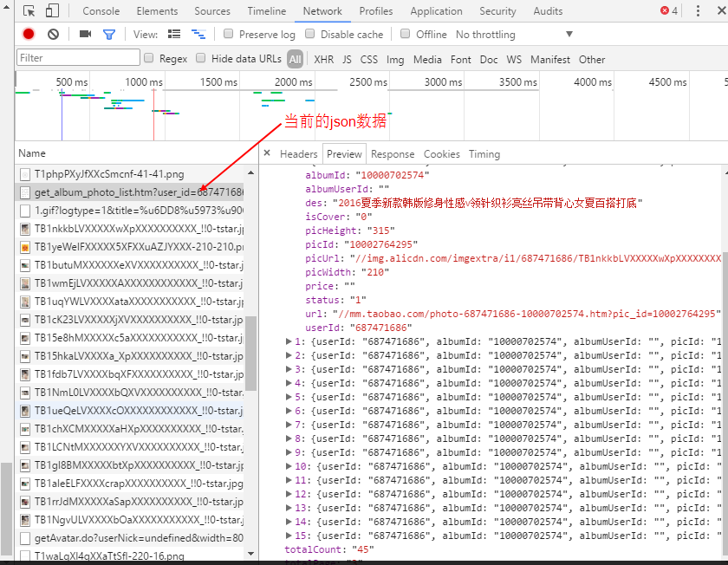The width and height of the screenshot is (728, 565).
Task: Expand JSON array item 8
Action: 289,438
